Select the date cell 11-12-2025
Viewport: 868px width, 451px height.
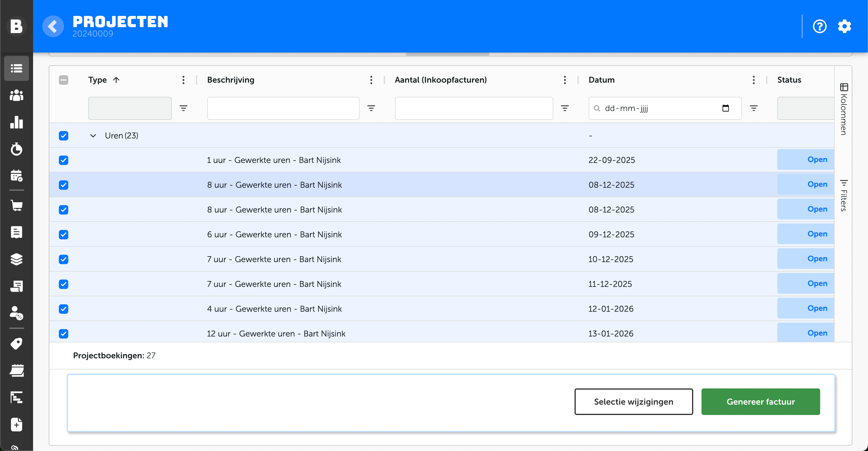coord(610,284)
